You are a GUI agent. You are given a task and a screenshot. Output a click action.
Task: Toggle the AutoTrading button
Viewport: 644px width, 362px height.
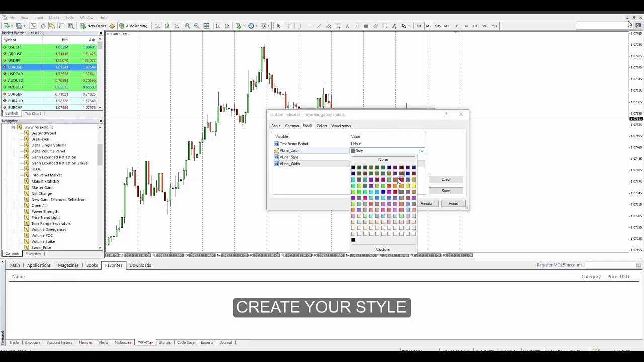pyautogui.click(x=133, y=26)
